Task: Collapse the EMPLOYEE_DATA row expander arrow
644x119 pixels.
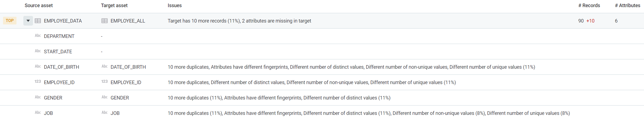Action: pyautogui.click(x=28, y=21)
